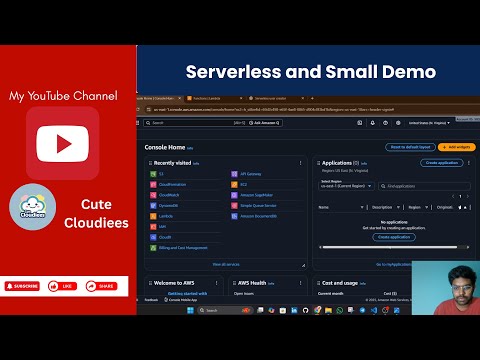Click the Like button on banner
The height and width of the screenshot is (360, 480).
(x=62, y=286)
